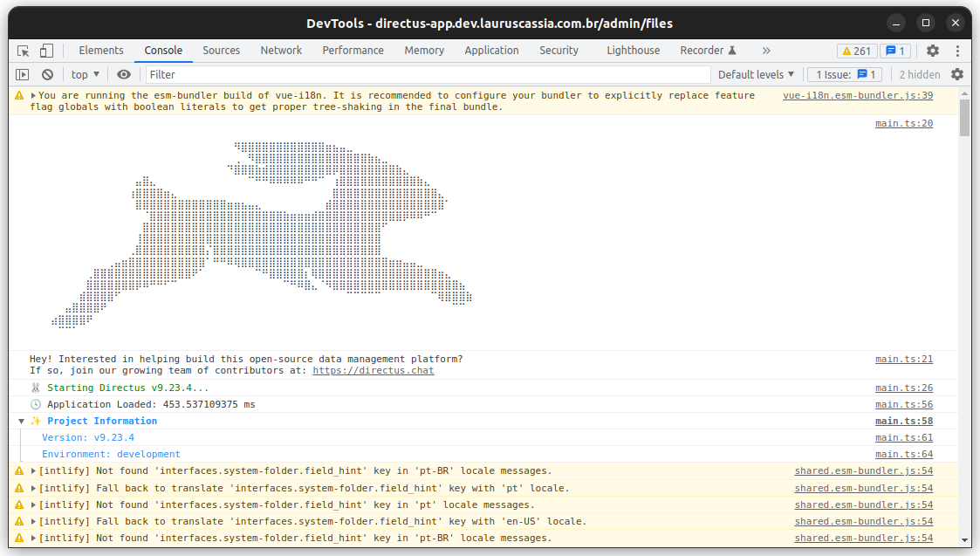Open source link main.ts:64
Screen dimensions: 980x556
(x=904, y=455)
